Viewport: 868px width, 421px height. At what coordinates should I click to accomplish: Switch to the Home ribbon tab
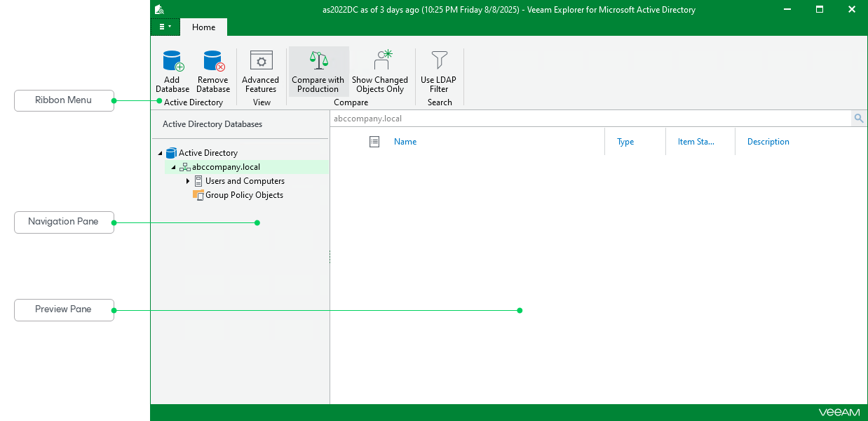pyautogui.click(x=203, y=27)
